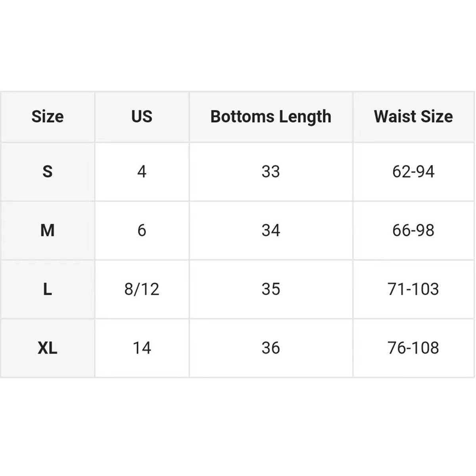Click US size 8/12 cell

pos(142,289)
